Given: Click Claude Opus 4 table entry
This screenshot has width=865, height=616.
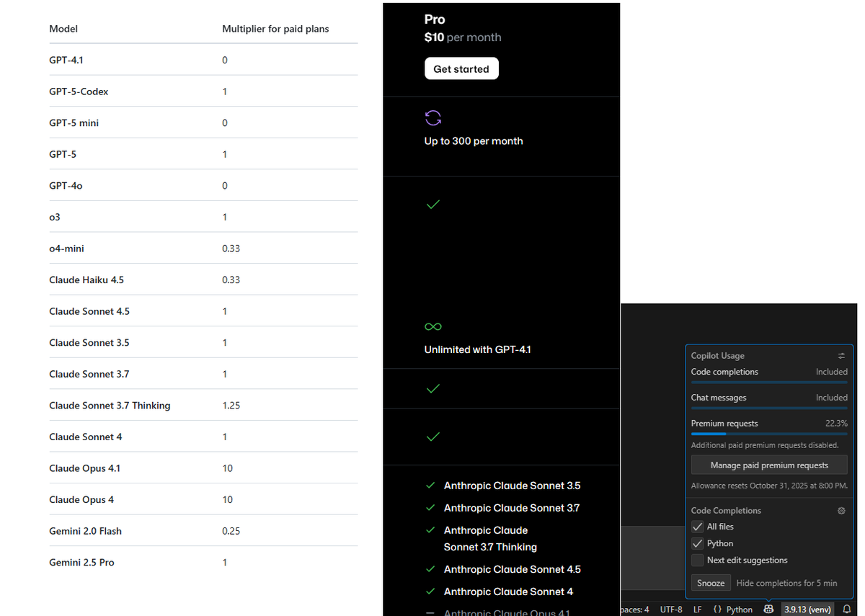Looking at the screenshot, I should coord(81,499).
